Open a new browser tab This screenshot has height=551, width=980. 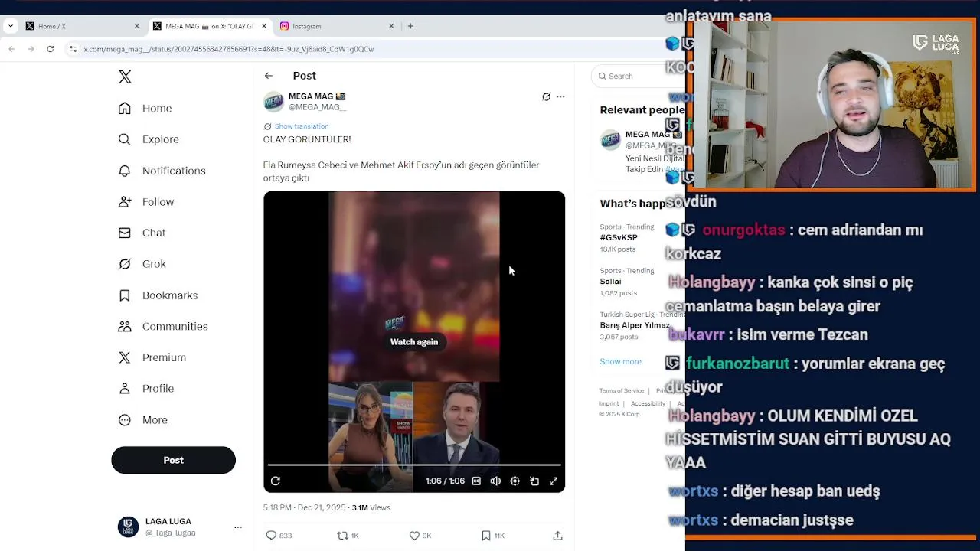(x=410, y=26)
